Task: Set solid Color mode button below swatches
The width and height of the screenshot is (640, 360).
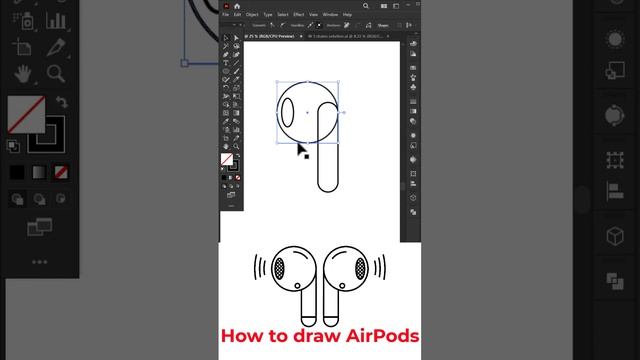Action: pos(224,178)
